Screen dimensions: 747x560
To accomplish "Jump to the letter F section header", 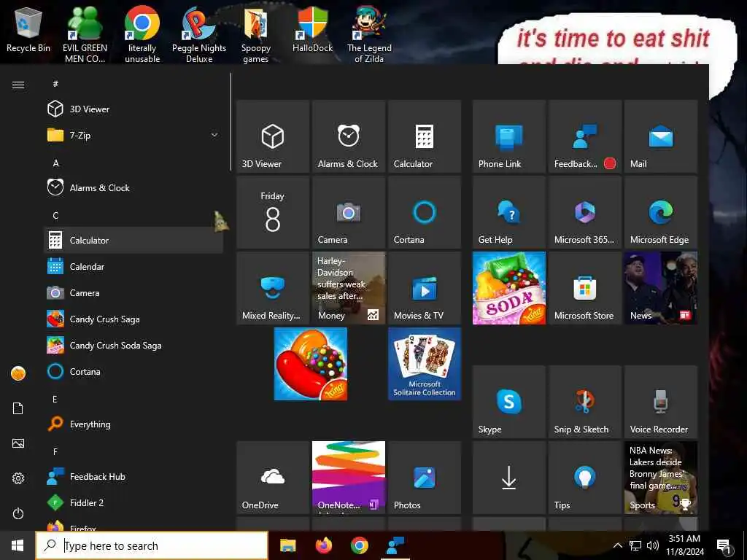I will pyautogui.click(x=55, y=451).
